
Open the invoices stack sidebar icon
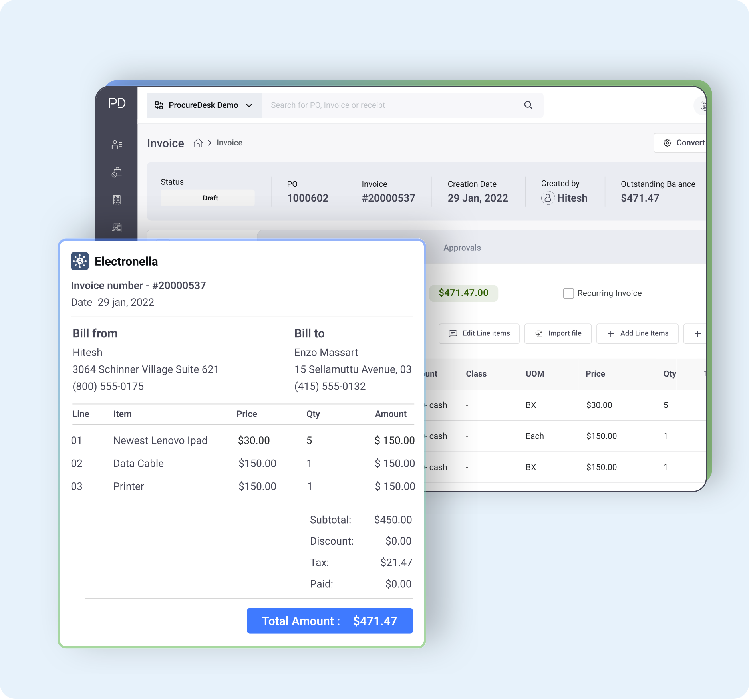tap(117, 227)
